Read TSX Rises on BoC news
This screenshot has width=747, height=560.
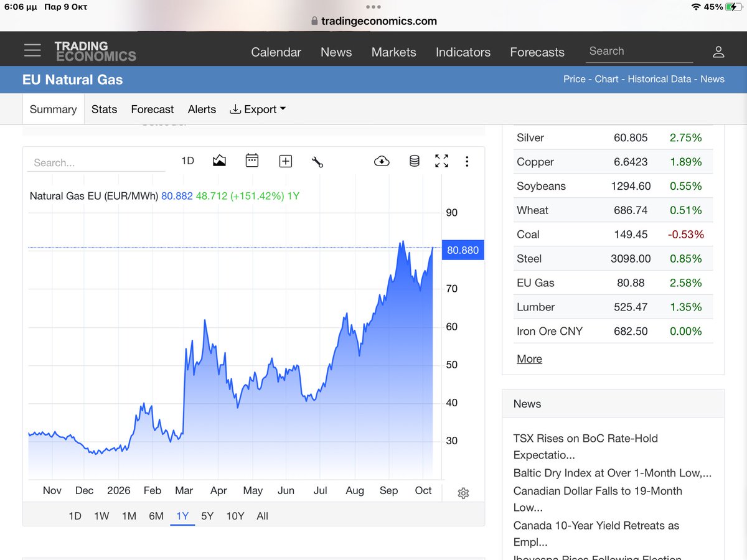pos(586,447)
